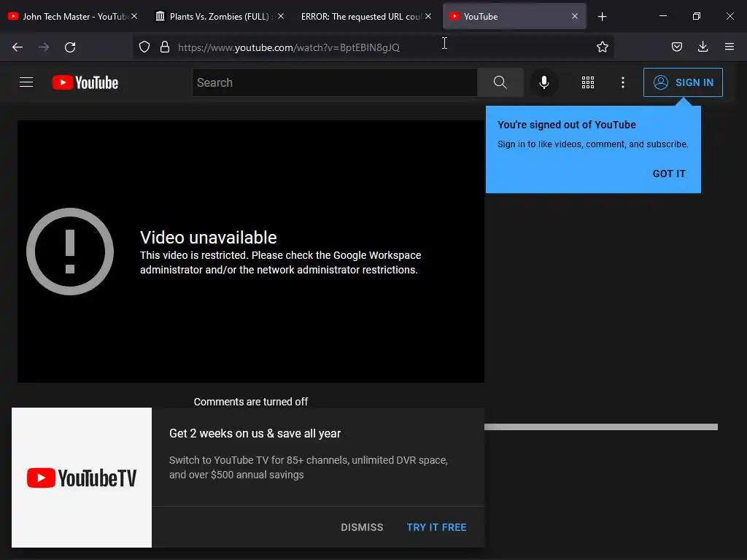Viewport: 747px width, 560px height.
Task: Open the Firefox application menu
Action: [729, 47]
